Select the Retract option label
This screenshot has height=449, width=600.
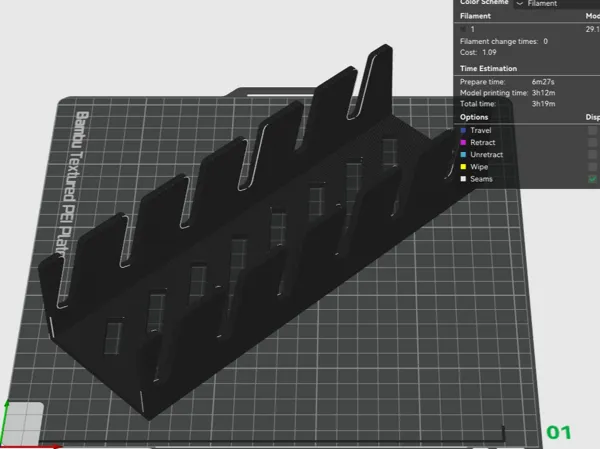point(483,142)
